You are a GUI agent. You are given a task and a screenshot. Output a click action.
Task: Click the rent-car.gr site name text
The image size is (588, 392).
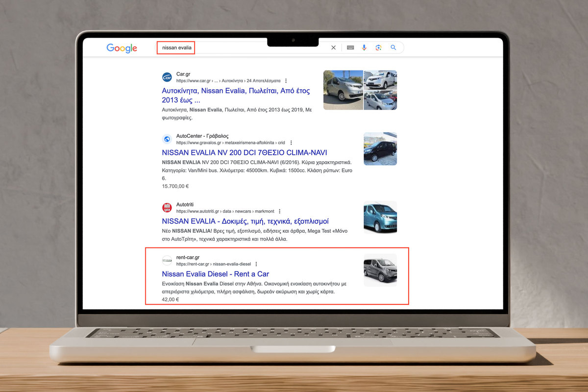[x=188, y=257]
